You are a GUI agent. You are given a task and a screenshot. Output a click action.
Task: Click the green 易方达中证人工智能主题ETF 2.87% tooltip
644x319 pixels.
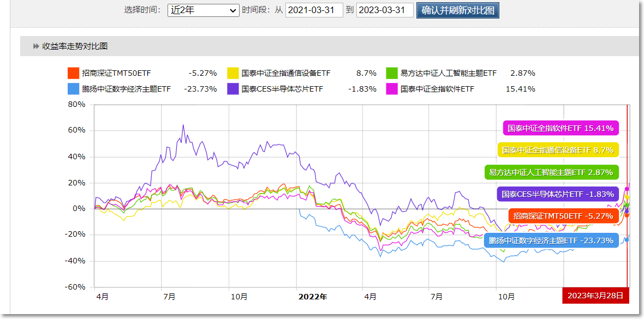pyautogui.click(x=552, y=172)
